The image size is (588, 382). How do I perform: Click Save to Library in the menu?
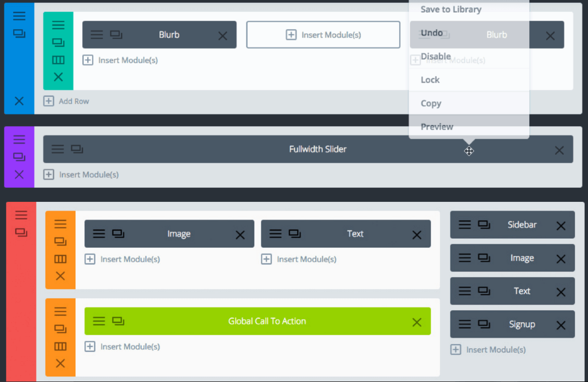tap(451, 9)
